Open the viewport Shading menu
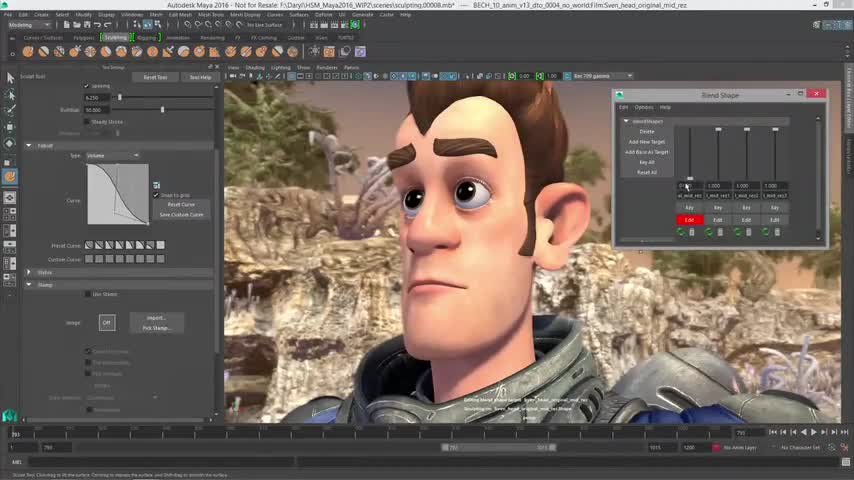This screenshot has height=480, width=854. [255, 68]
